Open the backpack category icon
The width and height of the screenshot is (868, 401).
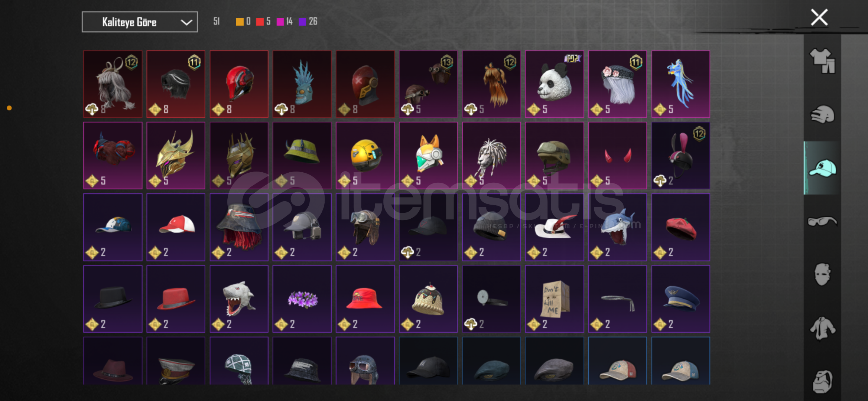pos(822,381)
